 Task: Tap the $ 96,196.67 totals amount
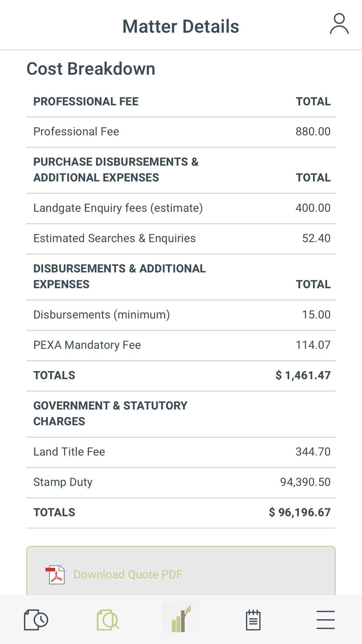tap(300, 513)
